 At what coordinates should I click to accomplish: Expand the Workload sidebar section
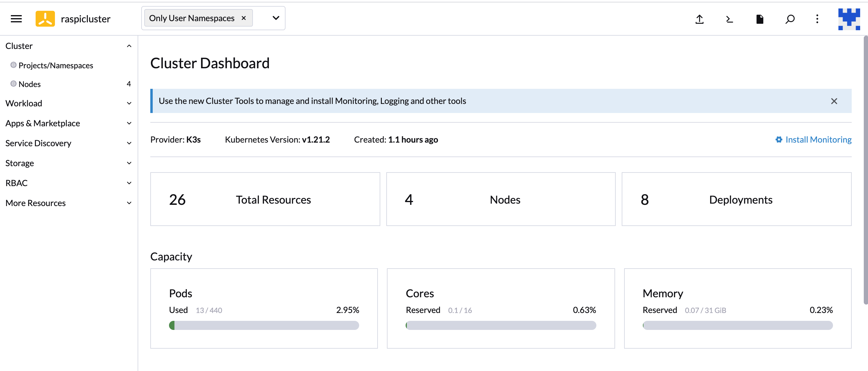click(x=129, y=103)
